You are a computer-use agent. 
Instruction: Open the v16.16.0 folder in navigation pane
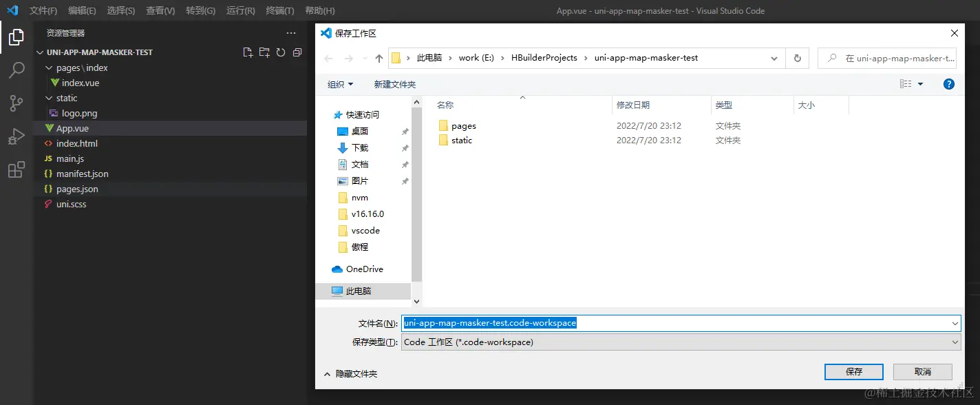coord(367,214)
